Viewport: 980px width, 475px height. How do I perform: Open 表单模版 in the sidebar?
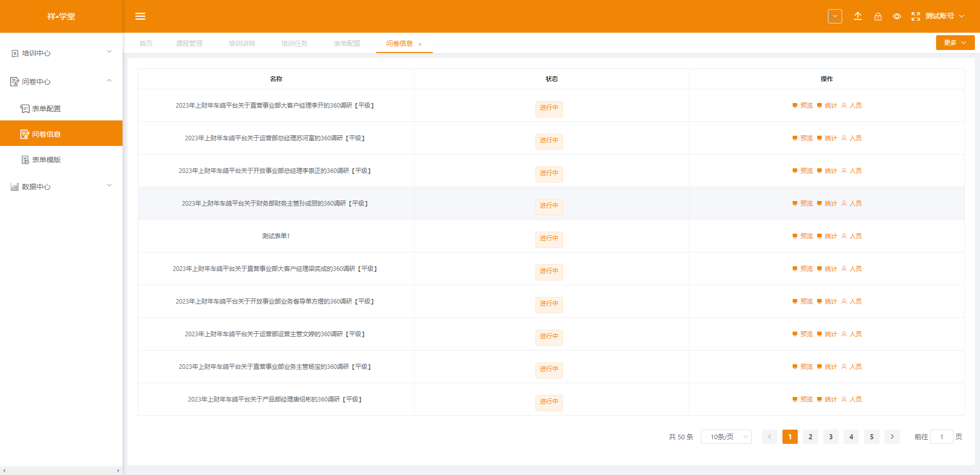tap(61, 160)
